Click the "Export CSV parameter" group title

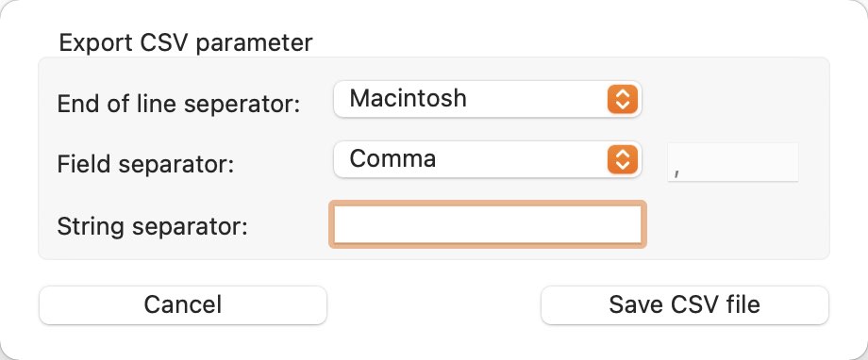[x=186, y=43]
